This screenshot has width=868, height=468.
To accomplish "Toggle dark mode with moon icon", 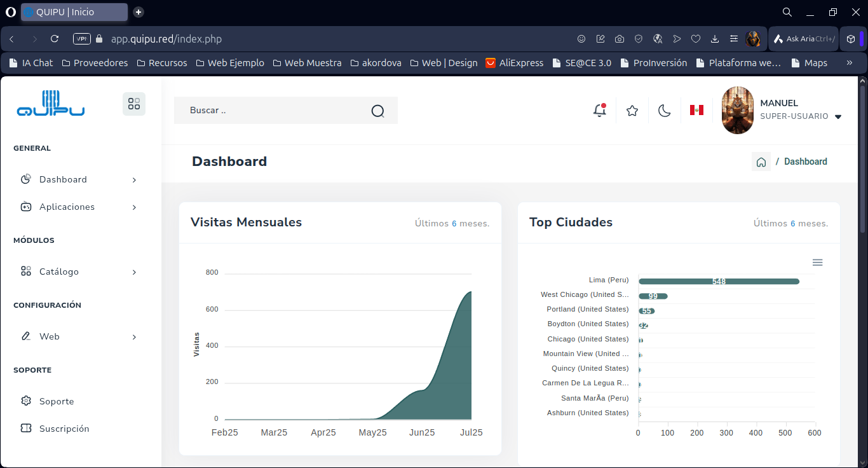I will pyautogui.click(x=664, y=111).
